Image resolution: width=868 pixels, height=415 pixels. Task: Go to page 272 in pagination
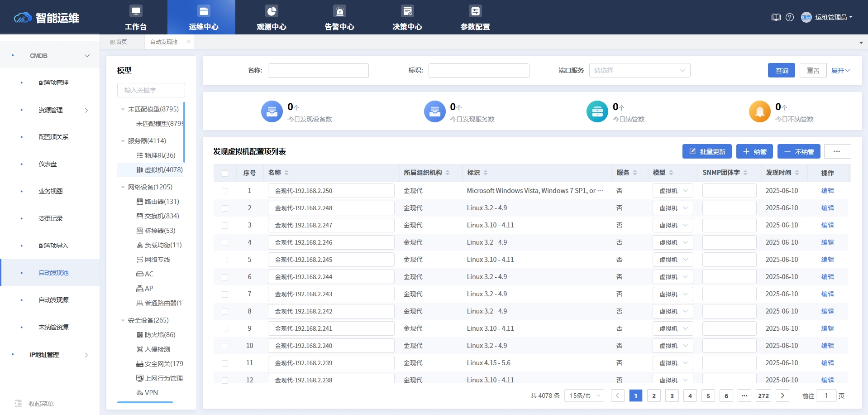(x=763, y=396)
